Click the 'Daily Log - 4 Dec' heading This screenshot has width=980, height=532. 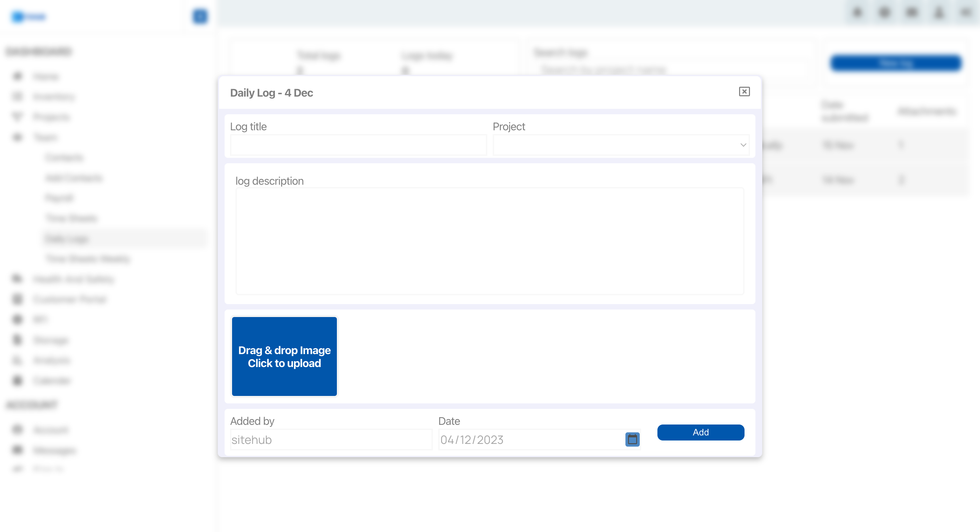point(272,93)
